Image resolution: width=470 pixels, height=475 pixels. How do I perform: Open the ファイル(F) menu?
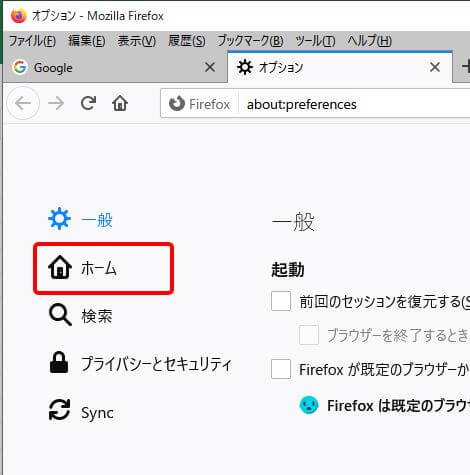pos(32,41)
